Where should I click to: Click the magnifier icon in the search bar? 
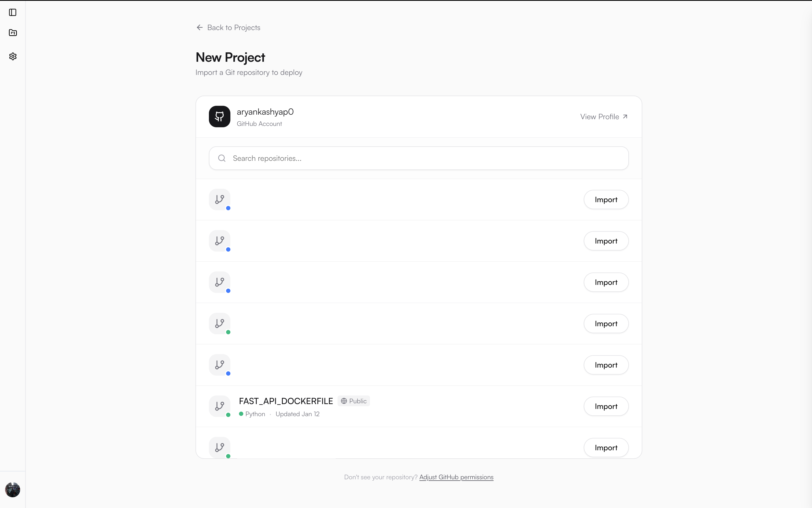pyautogui.click(x=222, y=158)
